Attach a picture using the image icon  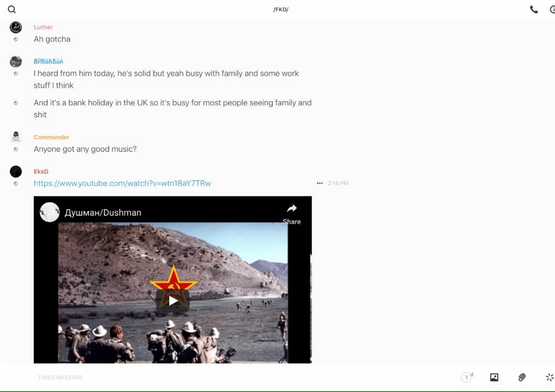494,377
